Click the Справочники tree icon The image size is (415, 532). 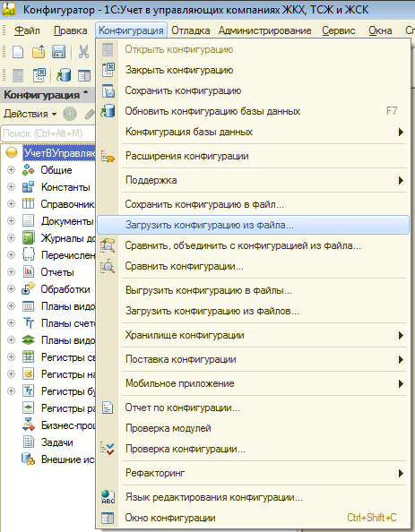[28, 203]
